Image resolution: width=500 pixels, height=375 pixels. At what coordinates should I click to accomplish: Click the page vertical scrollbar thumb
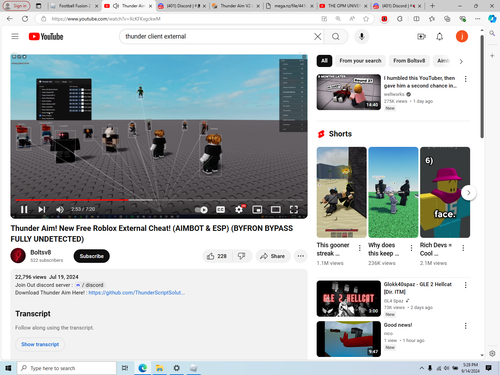tap(482, 87)
